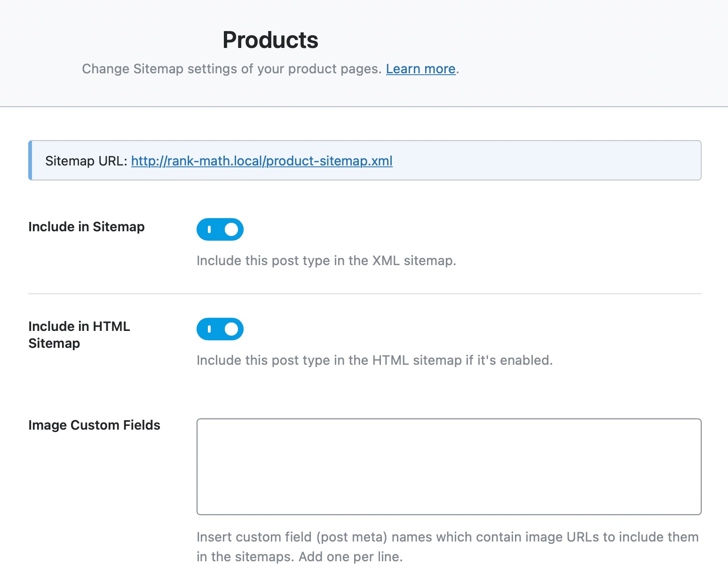Select the 'Insert custom field (post meta)' description
Screen dimensions: 728x581
(448, 547)
